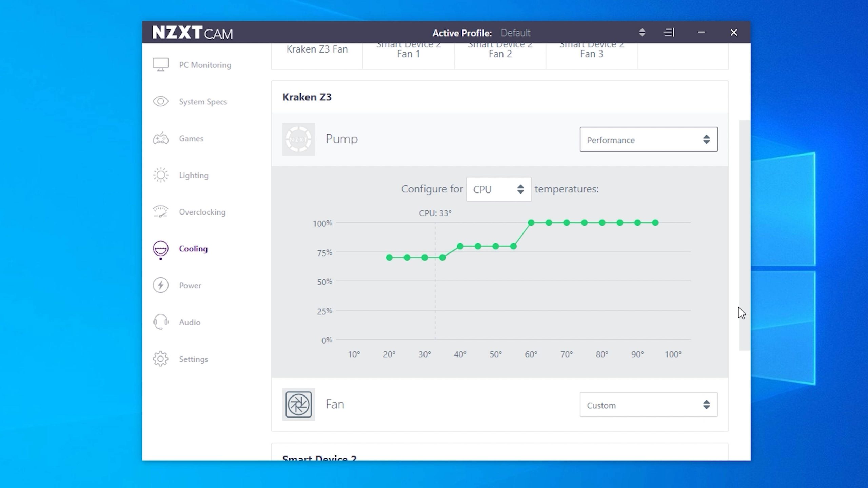
Task: Toggle the compact mode icon in the title bar
Action: click(x=669, y=33)
